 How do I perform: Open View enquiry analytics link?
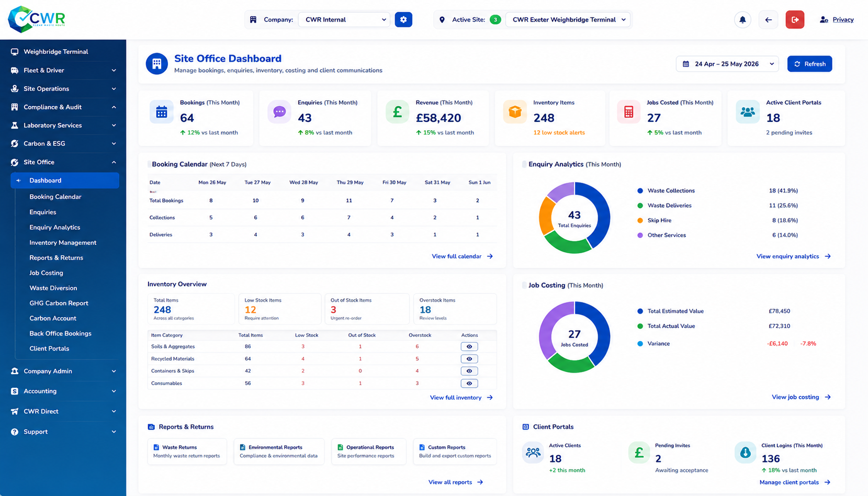click(x=793, y=256)
